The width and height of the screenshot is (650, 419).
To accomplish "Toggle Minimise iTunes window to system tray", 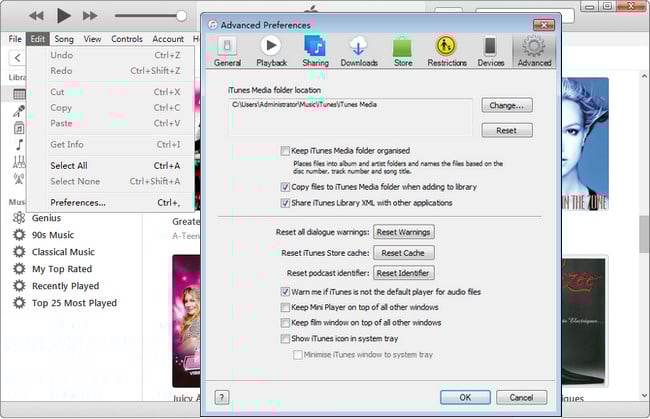I will [298, 355].
